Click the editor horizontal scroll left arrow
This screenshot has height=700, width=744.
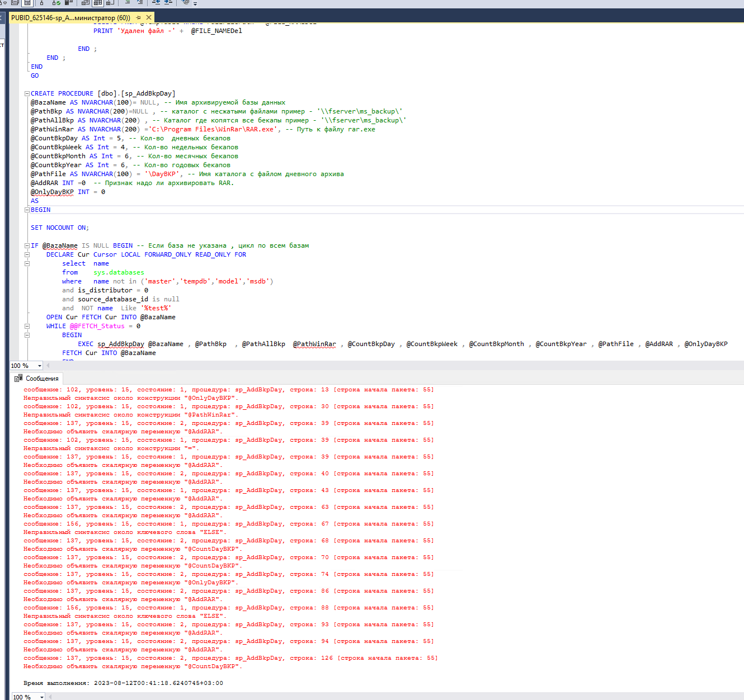(48, 366)
